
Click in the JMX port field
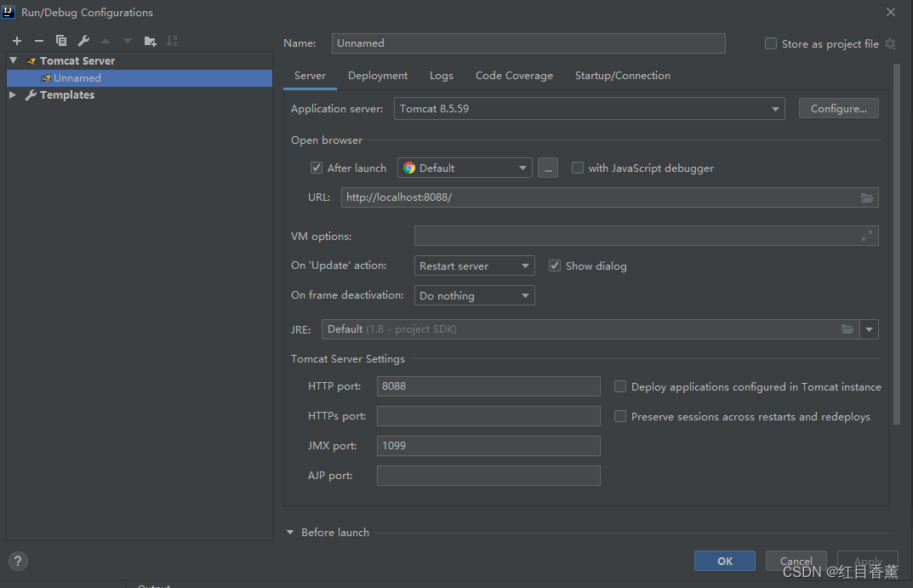pos(488,446)
